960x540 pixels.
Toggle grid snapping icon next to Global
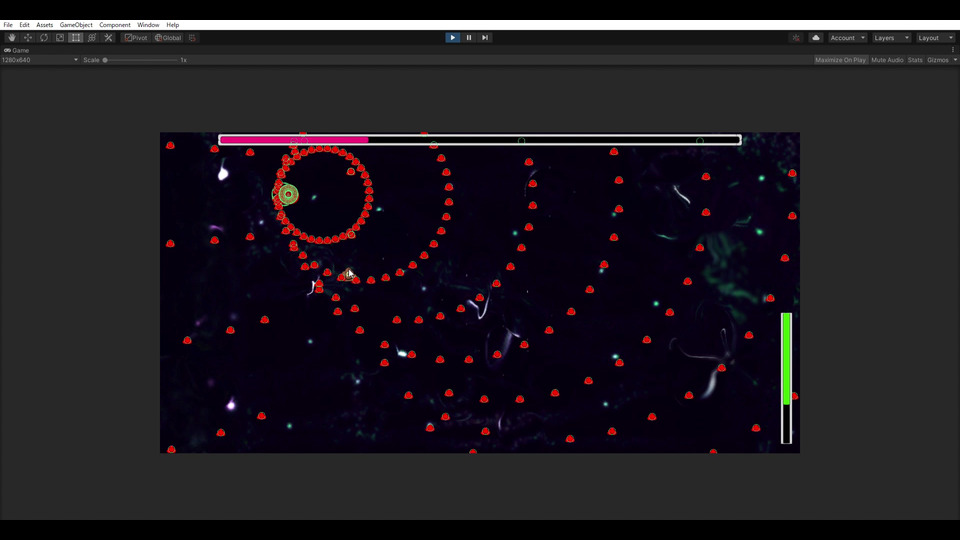click(192, 38)
